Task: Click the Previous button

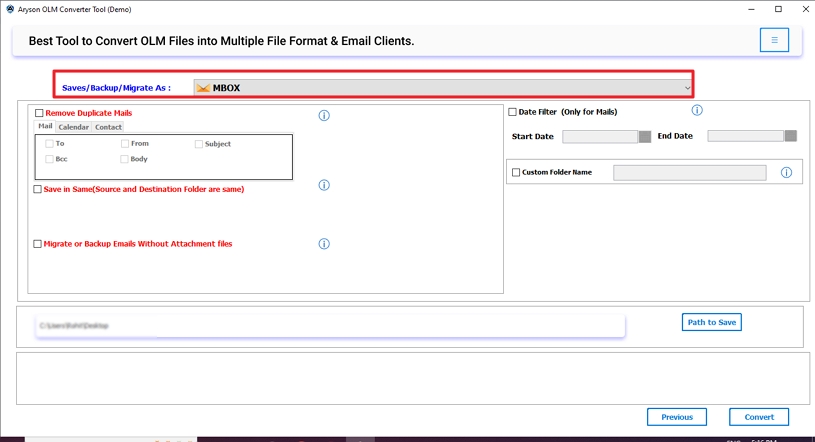Action: 677,417
